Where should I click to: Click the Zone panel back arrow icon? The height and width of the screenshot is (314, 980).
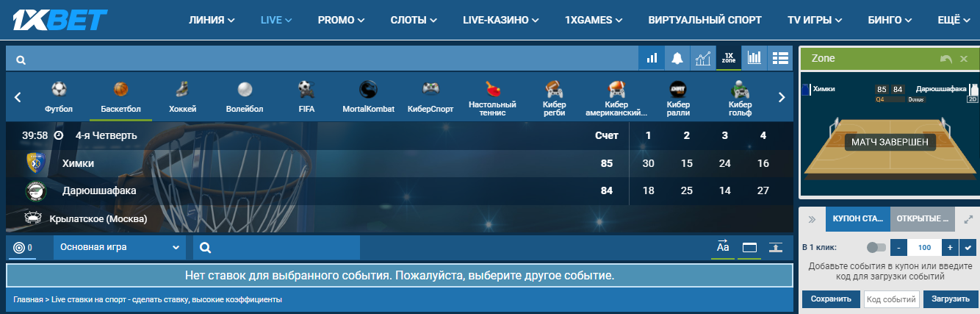[x=946, y=58]
